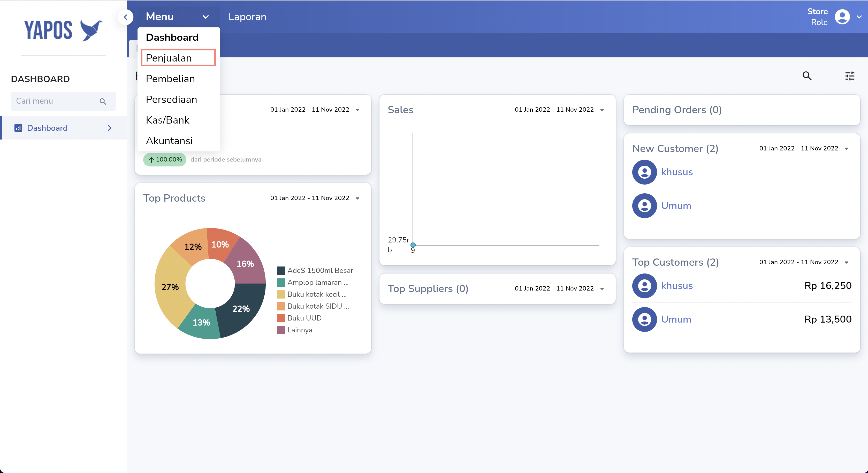Click the Cari menu search field
The height and width of the screenshot is (473, 868).
[63, 101]
